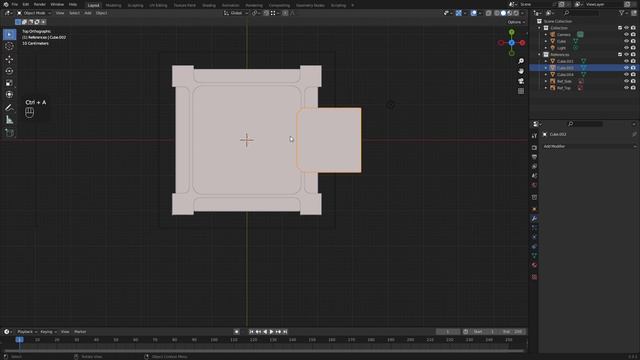Select the Annotate tool
Image resolution: width=640 pixels, height=360 pixels.
(x=9, y=108)
